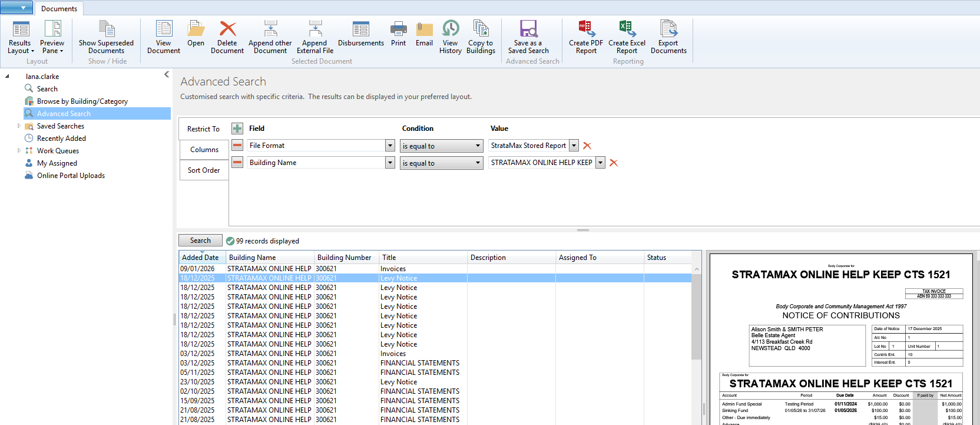The image size is (980, 425).
Task: Click the Search button
Action: coord(200,240)
